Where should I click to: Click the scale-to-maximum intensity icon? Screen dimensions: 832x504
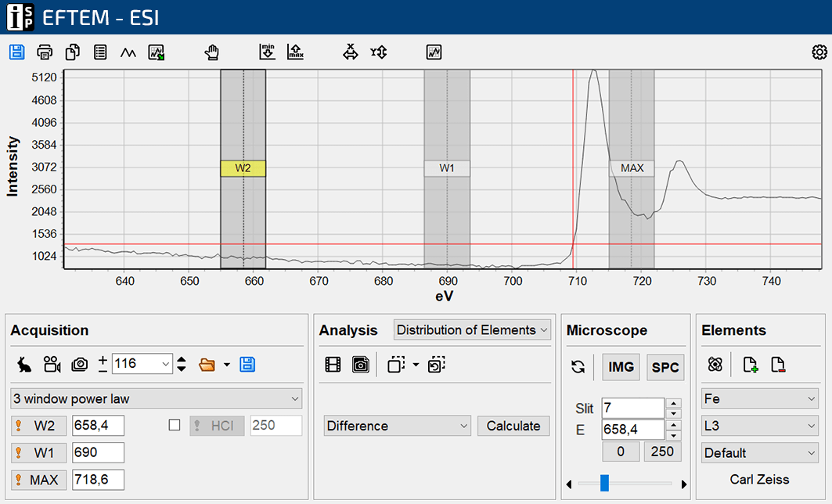coord(295,52)
